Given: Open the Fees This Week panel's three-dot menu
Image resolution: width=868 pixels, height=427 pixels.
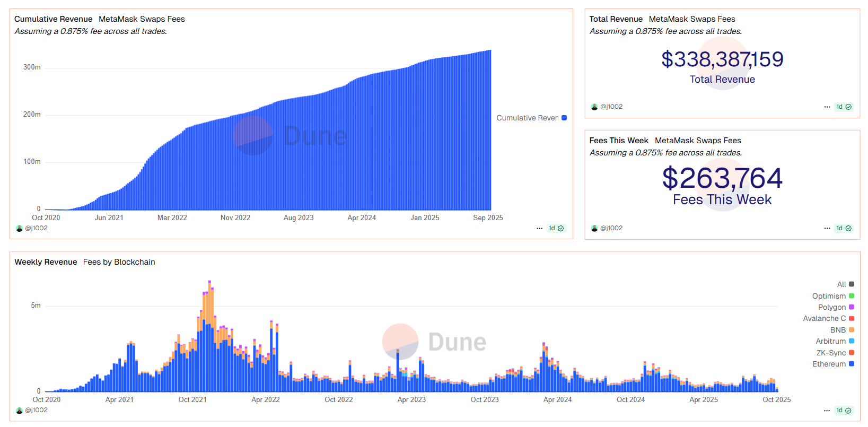Looking at the screenshot, I should (x=827, y=229).
